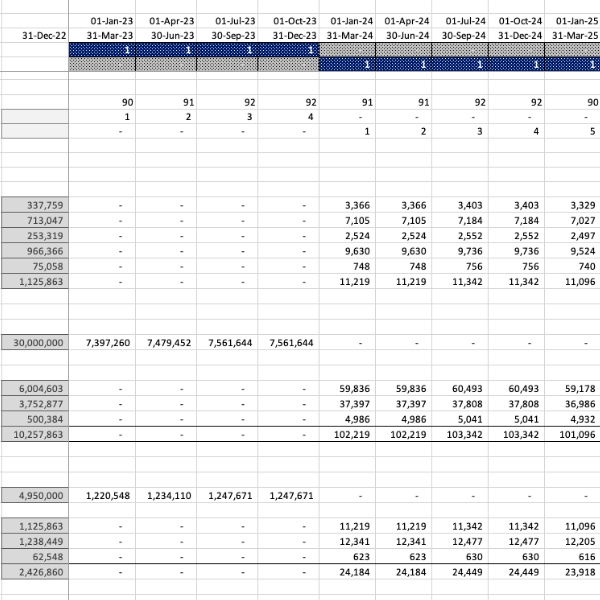Click the grey cell showing 75,058
This screenshot has height=600, width=600.
[34, 267]
